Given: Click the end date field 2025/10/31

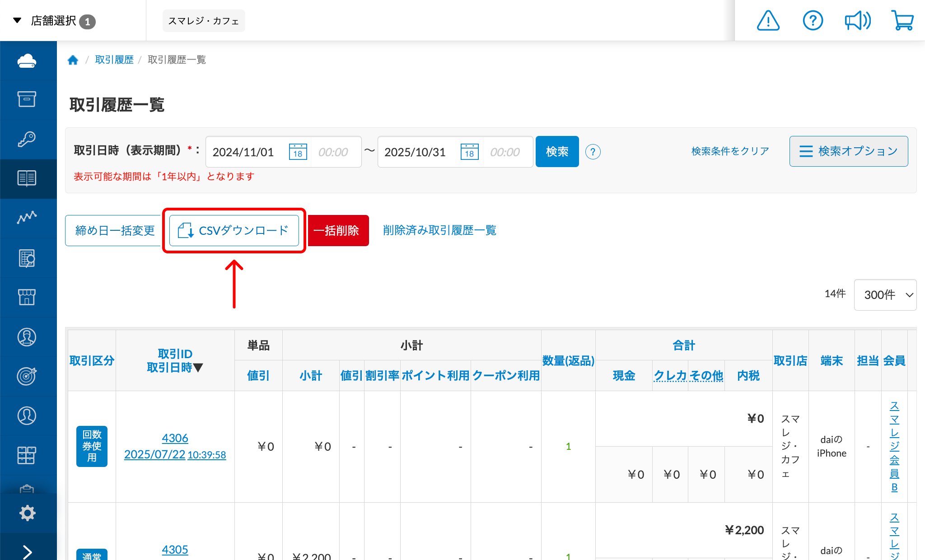Looking at the screenshot, I should coord(416,152).
